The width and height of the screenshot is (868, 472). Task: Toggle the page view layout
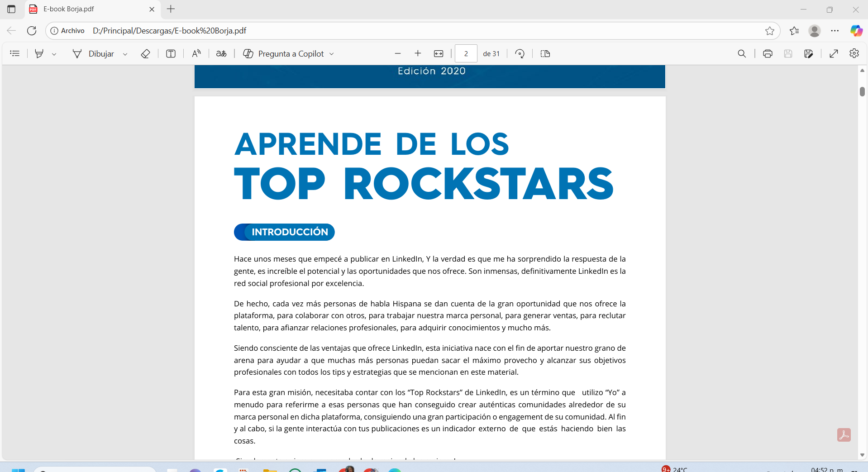pyautogui.click(x=545, y=54)
